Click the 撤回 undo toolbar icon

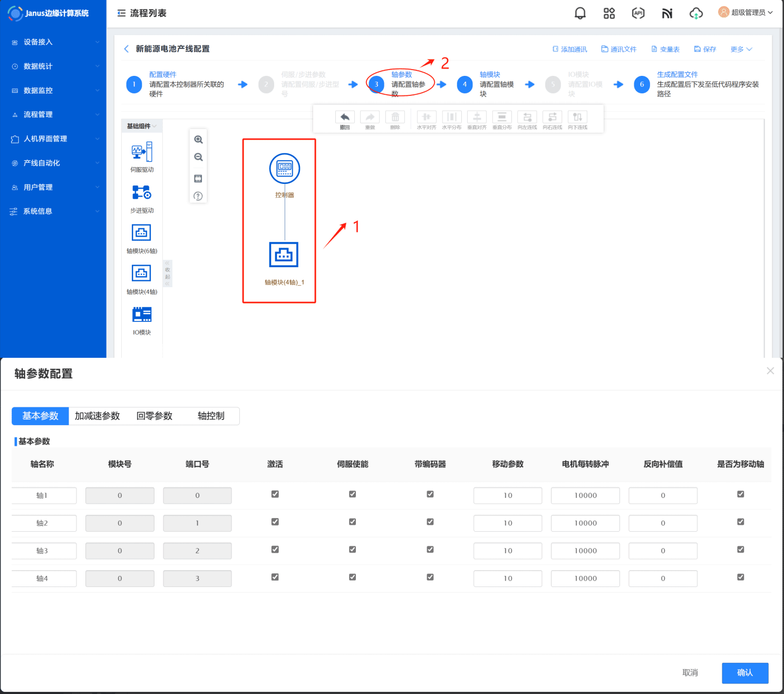pyautogui.click(x=345, y=118)
